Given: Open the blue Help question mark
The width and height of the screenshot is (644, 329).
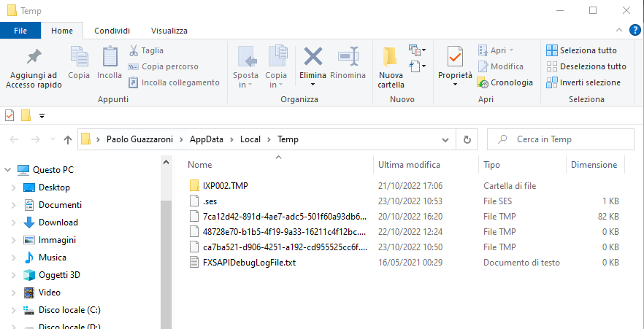Looking at the screenshot, I should (x=635, y=30).
